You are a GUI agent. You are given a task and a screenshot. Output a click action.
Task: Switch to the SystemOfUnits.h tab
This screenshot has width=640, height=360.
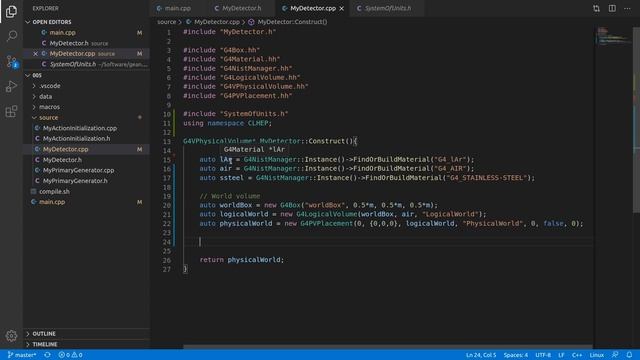(388, 8)
